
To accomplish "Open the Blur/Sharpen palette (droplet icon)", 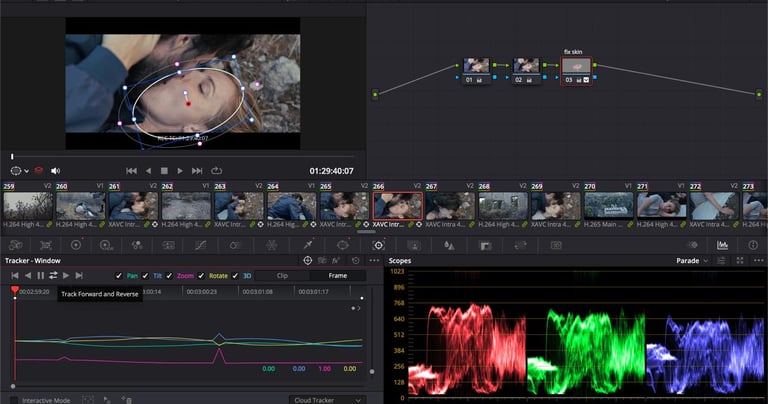I will (449, 244).
